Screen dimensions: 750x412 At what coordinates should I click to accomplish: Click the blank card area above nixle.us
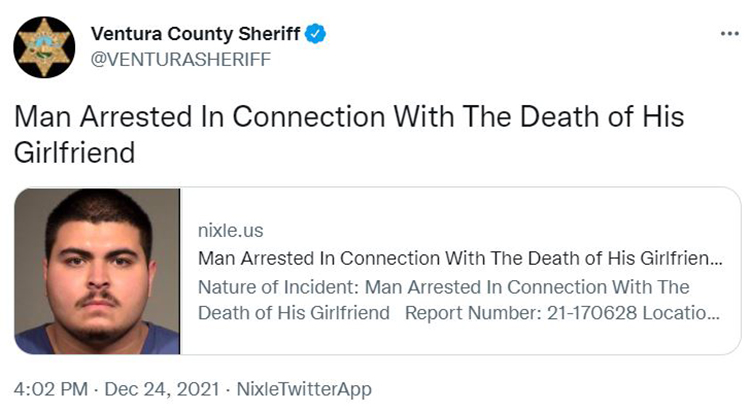point(460,206)
